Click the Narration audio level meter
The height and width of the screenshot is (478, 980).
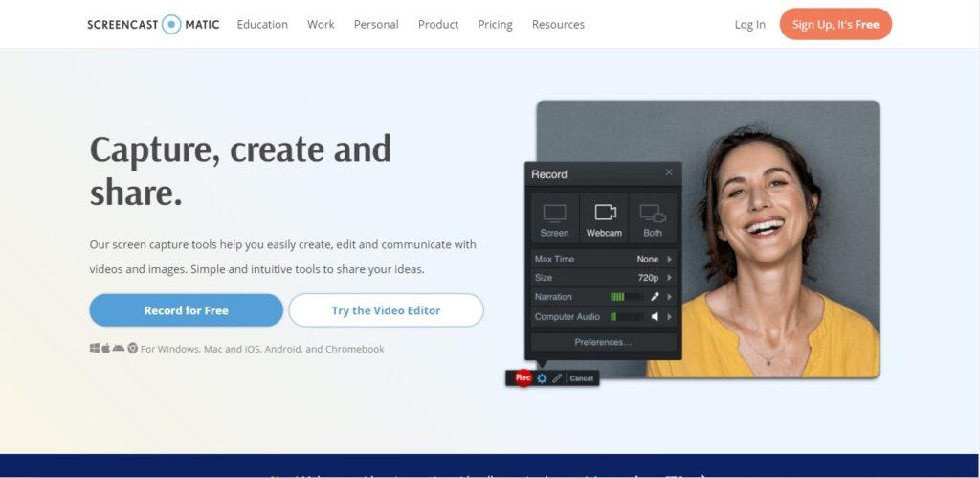point(626,297)
